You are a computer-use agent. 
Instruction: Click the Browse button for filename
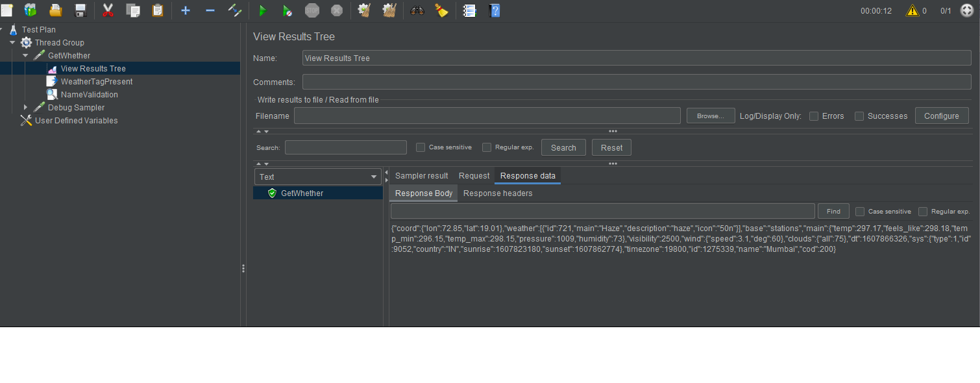click(710, 116)
